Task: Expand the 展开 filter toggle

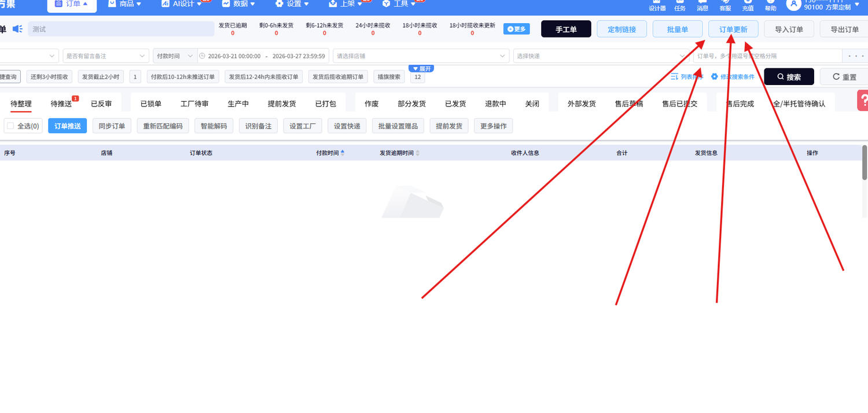Action: click(x=421, y=68)
